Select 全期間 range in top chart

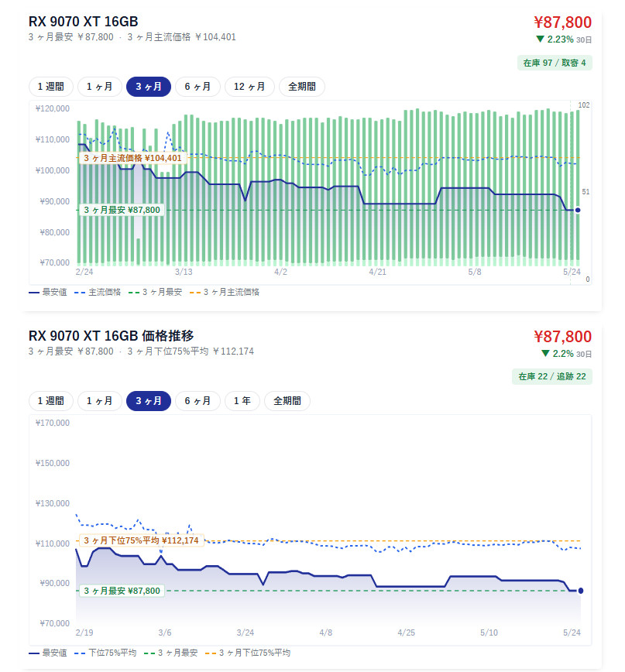click(x=302, y=87)
